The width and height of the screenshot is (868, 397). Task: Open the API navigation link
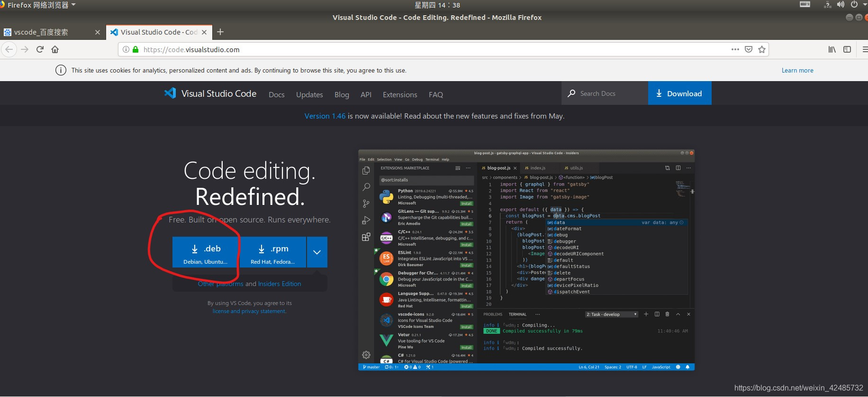coord(366,94)
